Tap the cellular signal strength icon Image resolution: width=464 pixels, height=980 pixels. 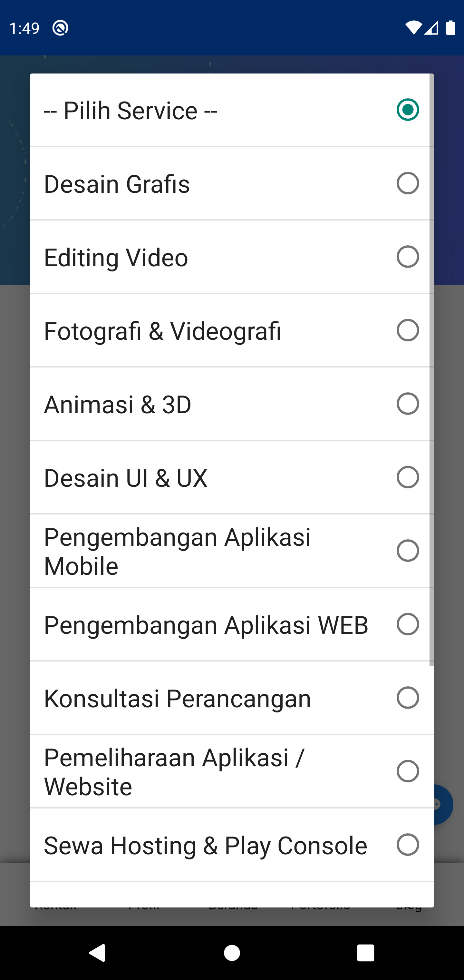(432, 28)
